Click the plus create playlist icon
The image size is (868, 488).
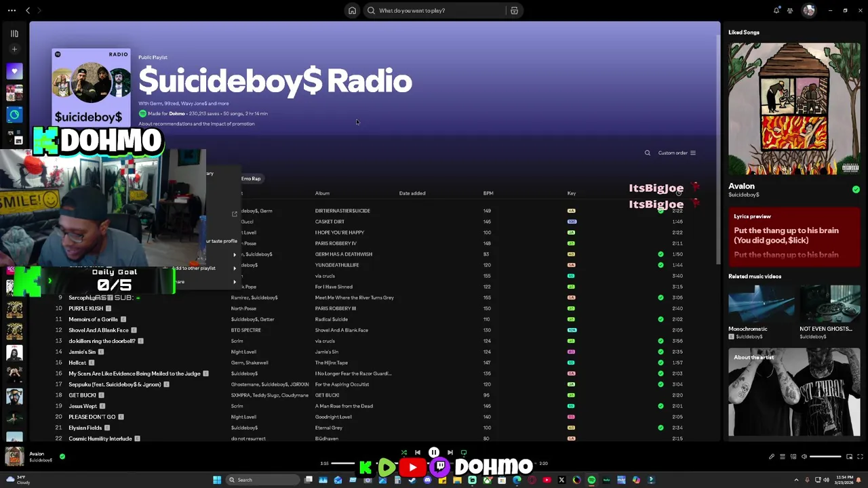pyautogui.click(x=14, y=49)
